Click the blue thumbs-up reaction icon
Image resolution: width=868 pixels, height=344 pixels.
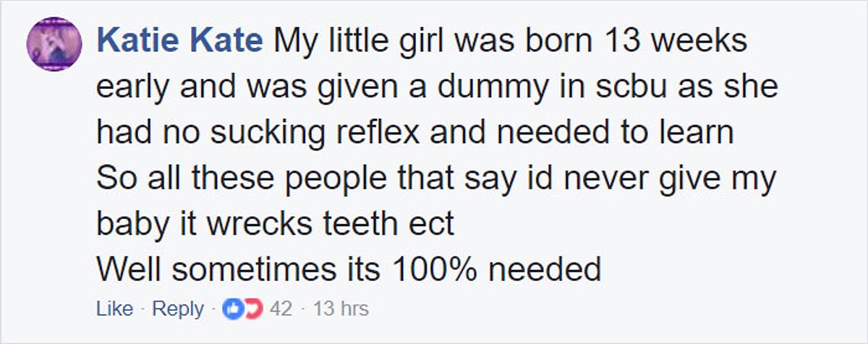[232, 309]
